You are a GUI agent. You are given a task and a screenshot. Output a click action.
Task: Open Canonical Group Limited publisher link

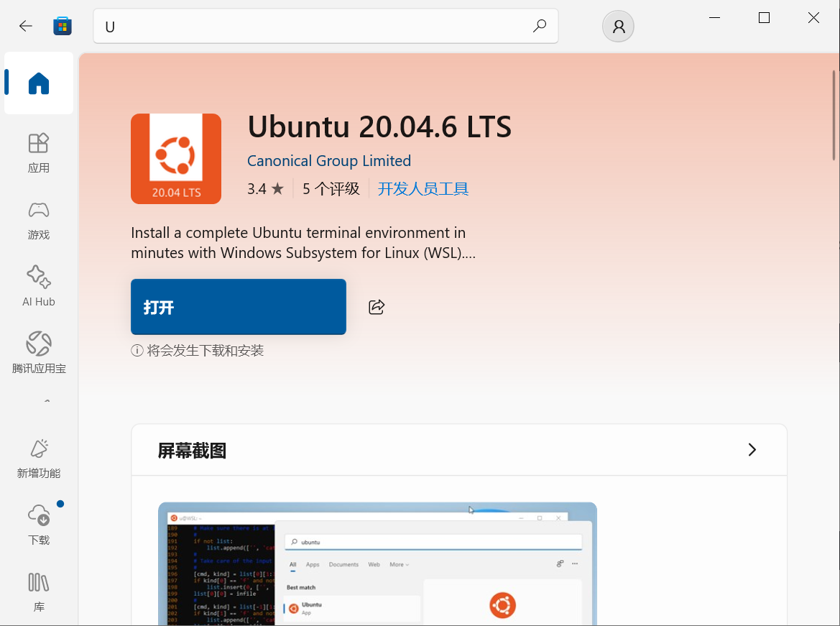click(329, 161)
